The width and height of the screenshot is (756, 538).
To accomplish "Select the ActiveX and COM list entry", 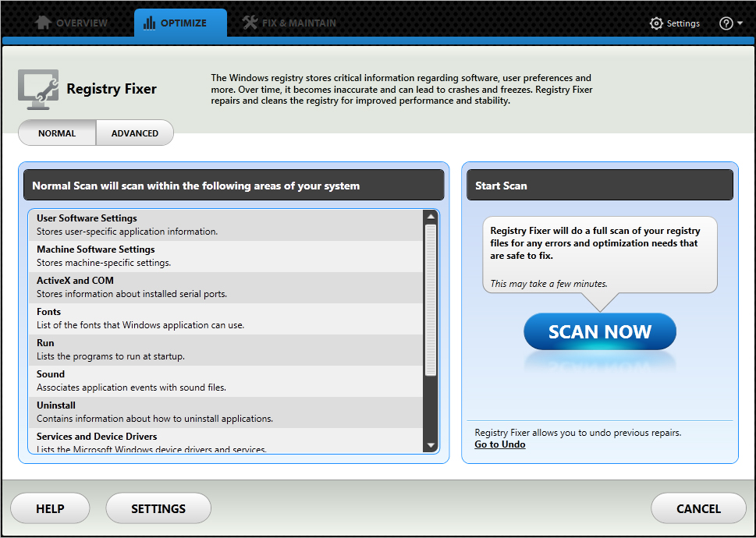I will pyautogui.click(x=226, y=287).
